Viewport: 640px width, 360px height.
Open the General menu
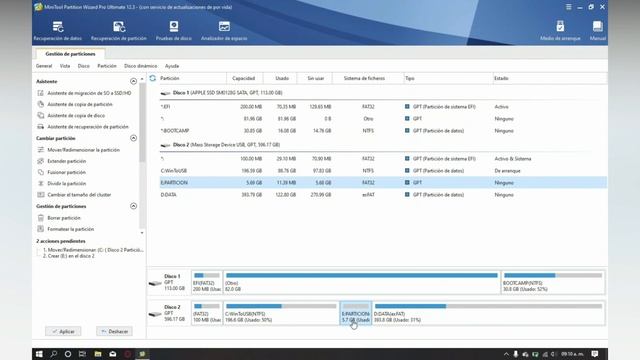point(44,66)
